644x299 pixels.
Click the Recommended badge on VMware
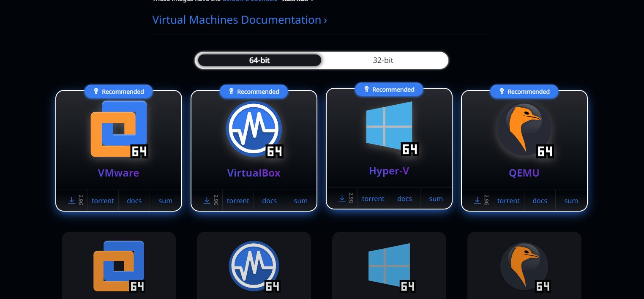coord(118,91)
